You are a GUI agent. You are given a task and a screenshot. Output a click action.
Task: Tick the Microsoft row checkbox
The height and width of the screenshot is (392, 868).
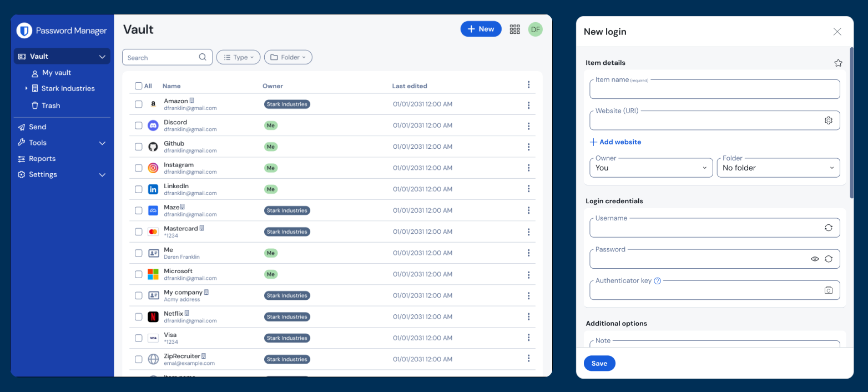(x=139, y=274)
